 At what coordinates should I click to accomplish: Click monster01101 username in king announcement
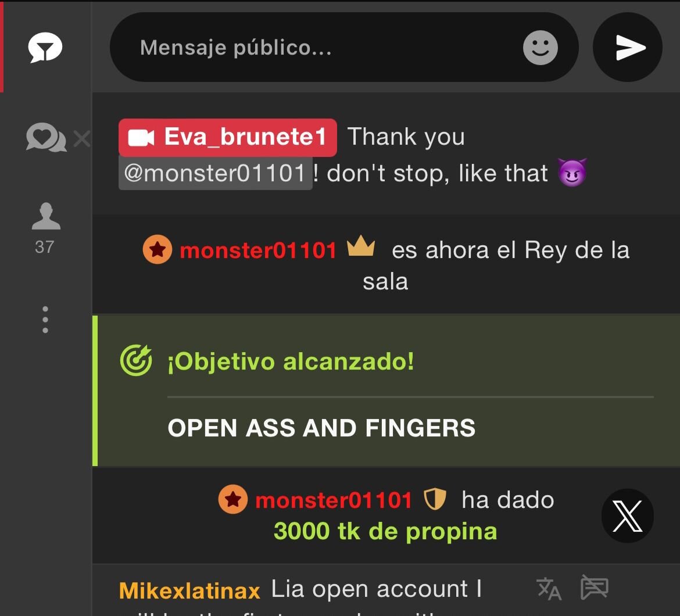point(258,250)
